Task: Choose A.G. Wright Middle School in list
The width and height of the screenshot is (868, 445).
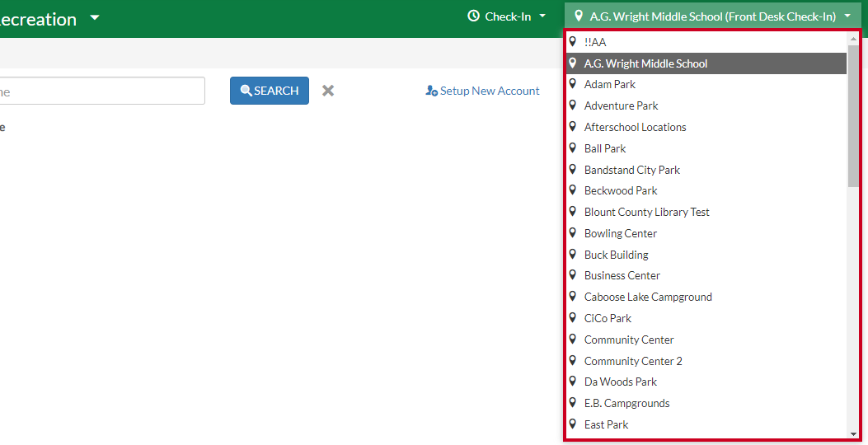Action: click(x=706, y=63)
